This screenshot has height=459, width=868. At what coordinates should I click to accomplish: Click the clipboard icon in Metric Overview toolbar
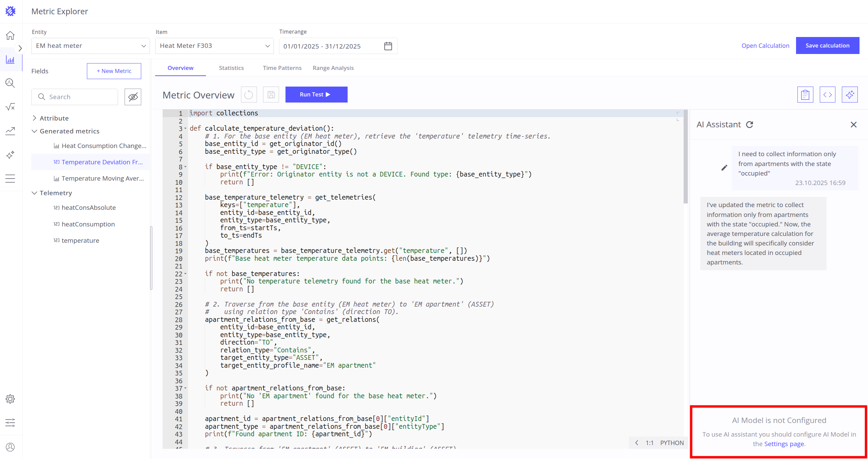pos(805,95)
